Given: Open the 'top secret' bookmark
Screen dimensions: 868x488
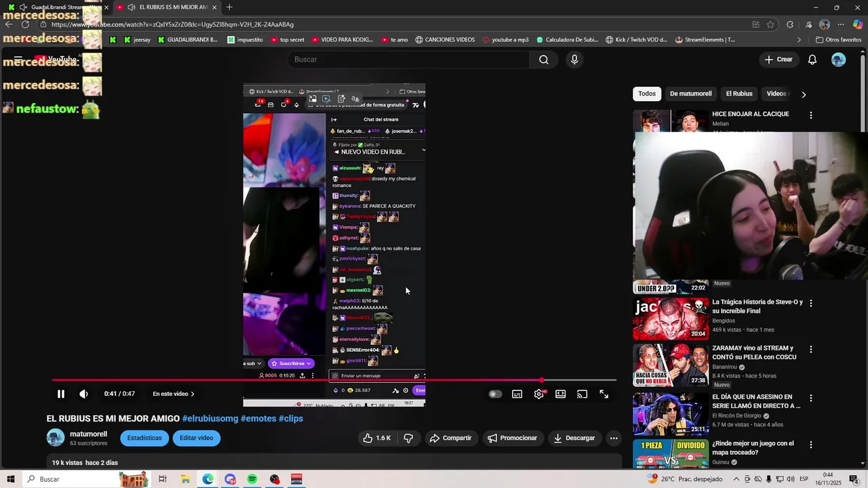Looking at the screenshot, I should 288,40.
